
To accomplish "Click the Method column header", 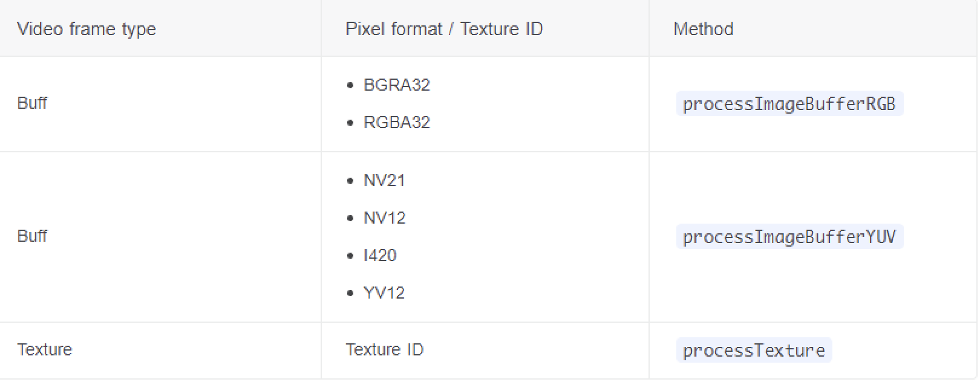I will click(703, 29).
